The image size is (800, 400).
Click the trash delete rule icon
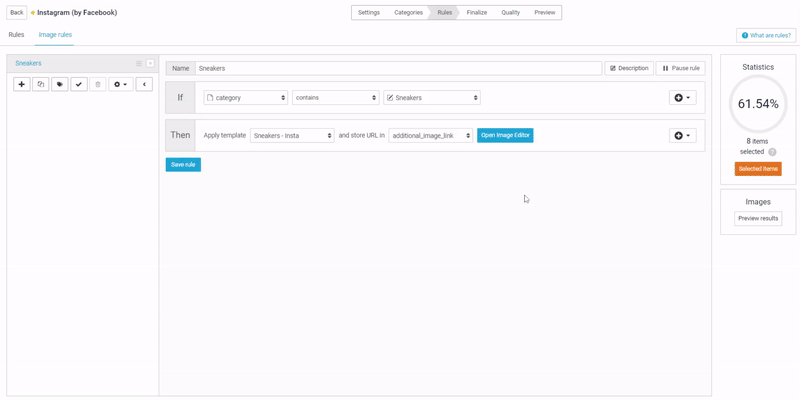coord(98,84)
